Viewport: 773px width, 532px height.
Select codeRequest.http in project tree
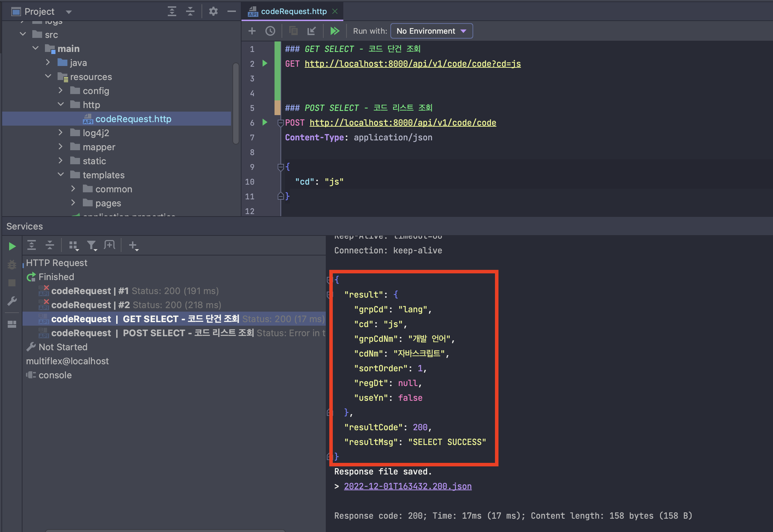[133, 119]
